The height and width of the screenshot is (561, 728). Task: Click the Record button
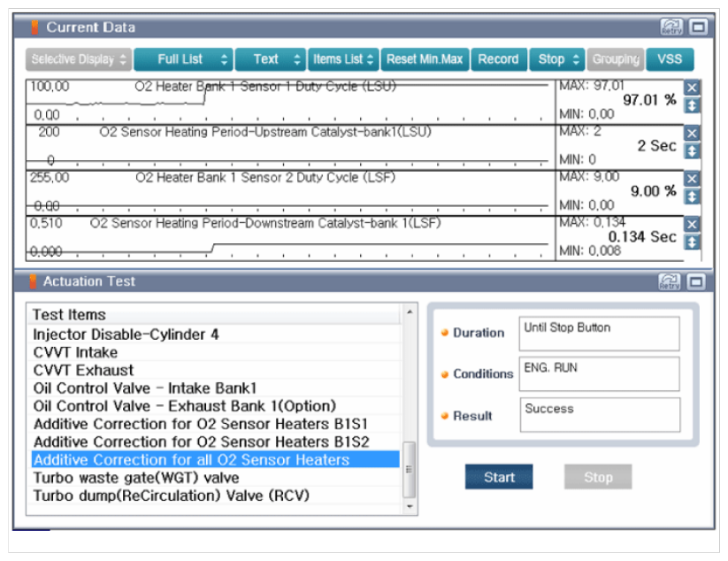498,59
